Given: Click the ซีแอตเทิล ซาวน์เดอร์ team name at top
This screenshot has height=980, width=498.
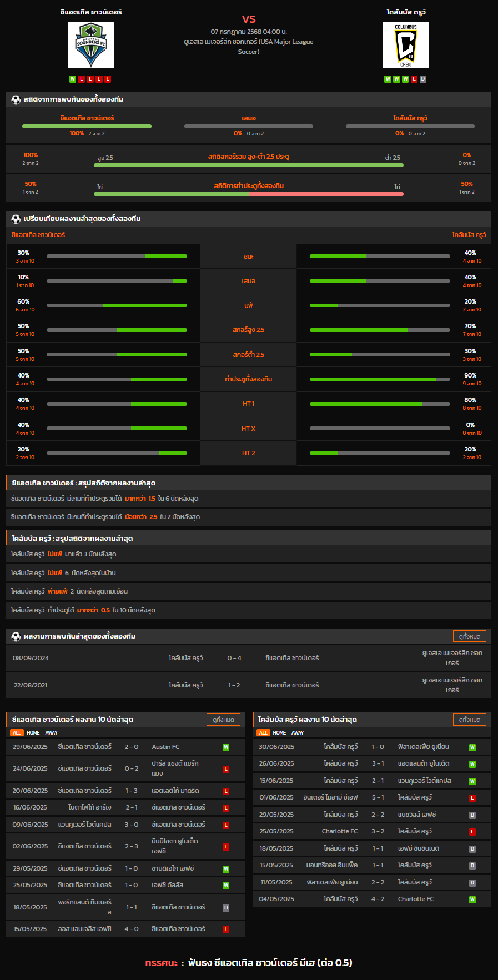Looking at the screenshot, I should 91,12.
